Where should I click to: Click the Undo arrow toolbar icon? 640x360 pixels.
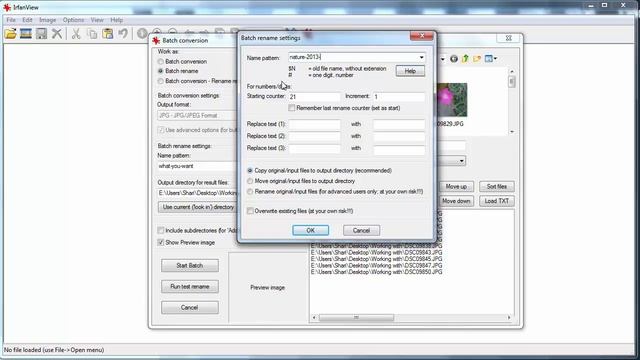point(123,34)
